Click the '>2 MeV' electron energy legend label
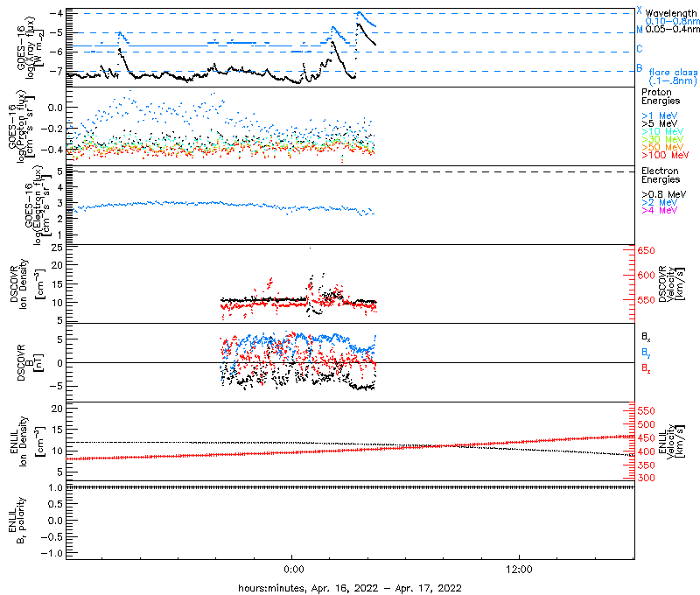 point(660,202)
